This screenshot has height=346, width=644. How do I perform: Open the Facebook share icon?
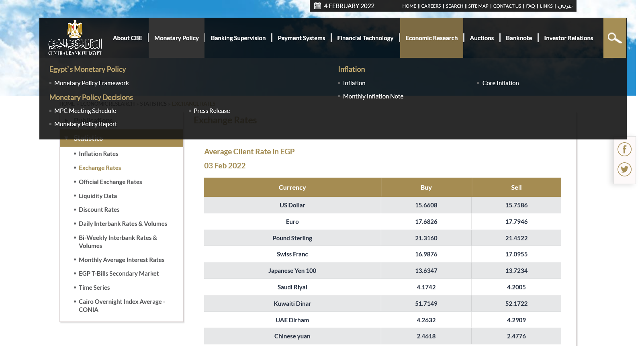pos(624,149)
